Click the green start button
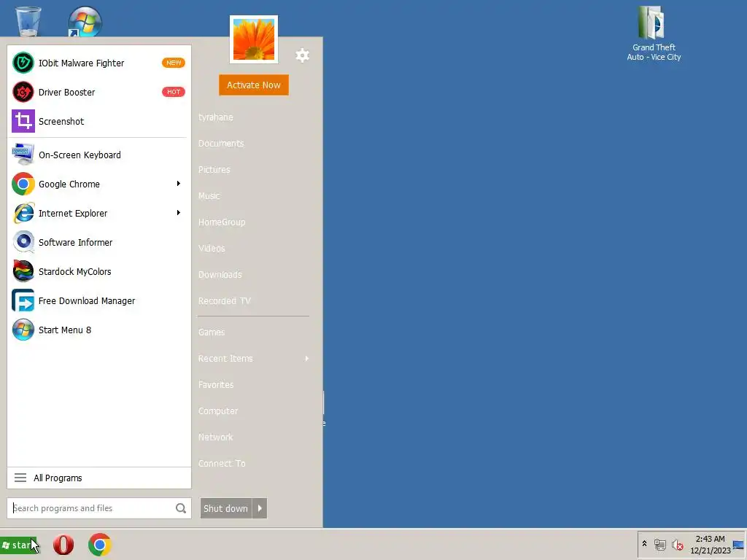The width and height of the screenshot is (747, 560). click(18, 545)
